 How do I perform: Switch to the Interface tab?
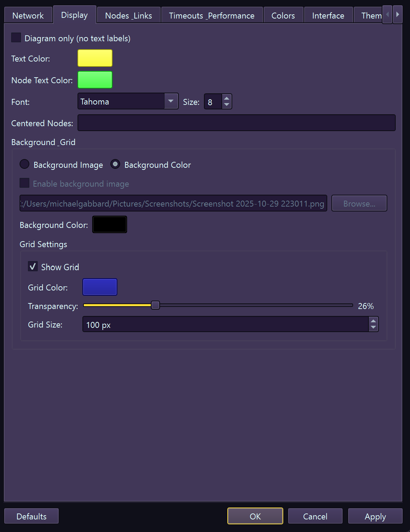tap(328, 15)
